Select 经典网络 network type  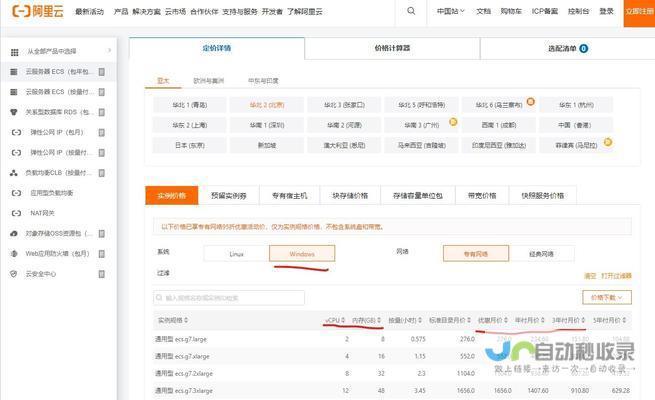(x=541, y=253)
